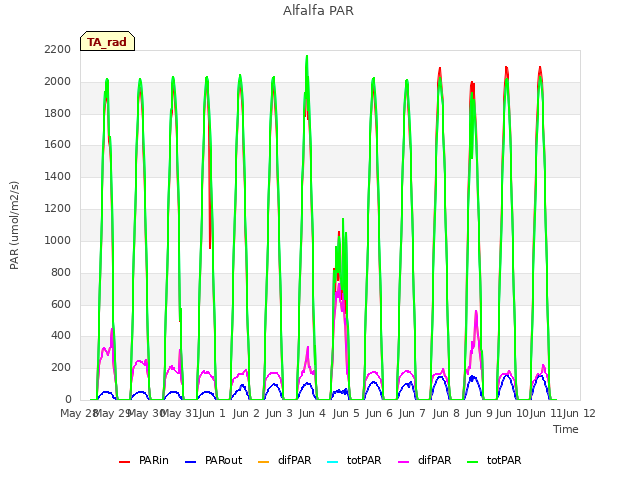Click the 1800 y-axis tick label
The width and height of the screenshot is (640, 480).
[x=58, y=113]
